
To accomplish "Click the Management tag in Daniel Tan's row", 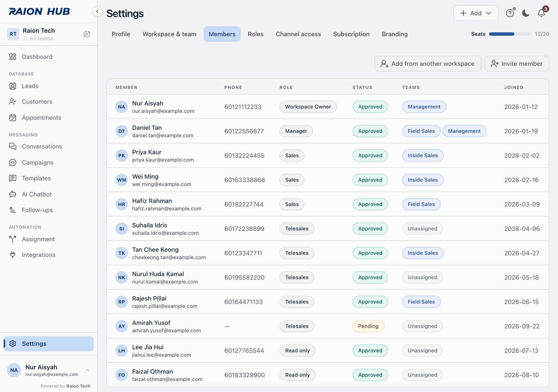I will coord(464,131).
